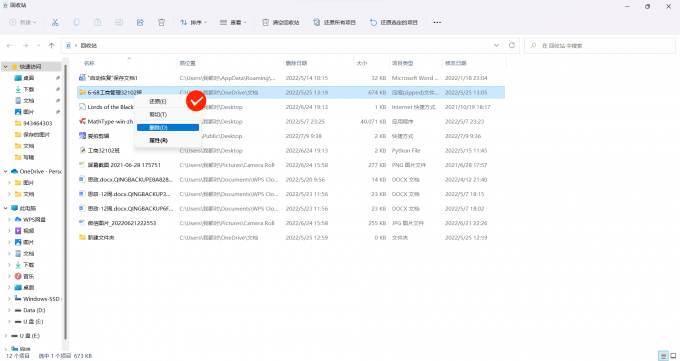Click the Rename icon in toolbar
The image size is (680, 361).
pyautogui.click(x=119, y=23)
